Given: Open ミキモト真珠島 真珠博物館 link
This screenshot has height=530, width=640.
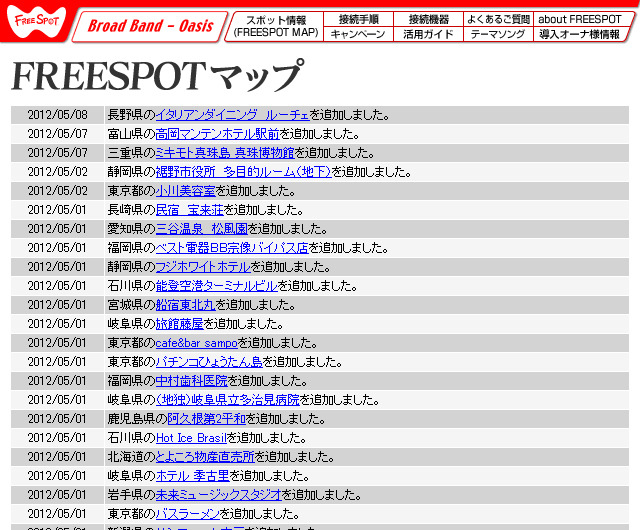Looking at the screenshot, I should 225,153.
